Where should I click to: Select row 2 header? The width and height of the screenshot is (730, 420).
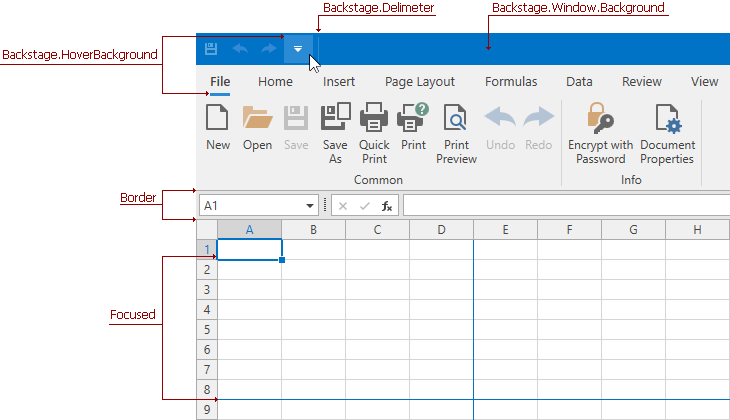207,270
